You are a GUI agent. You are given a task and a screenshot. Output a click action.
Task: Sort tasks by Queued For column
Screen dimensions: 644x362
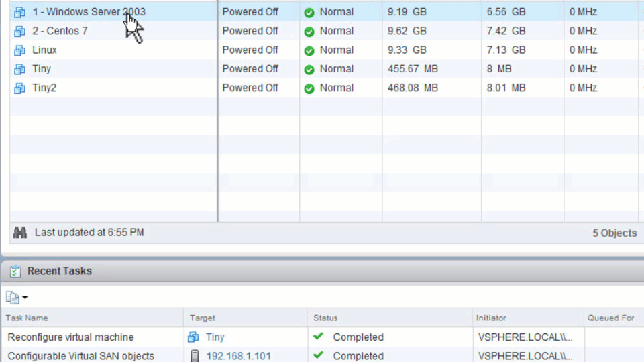[610, 318]
